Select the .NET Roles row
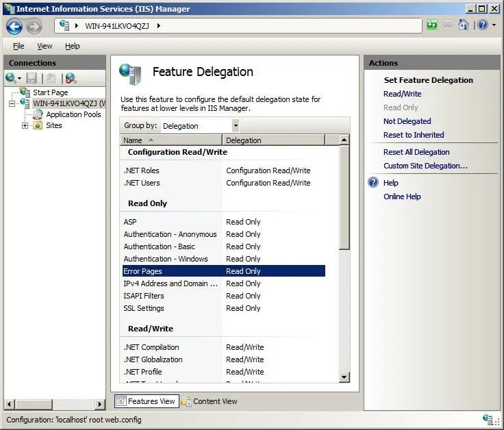 [x=224, y=170]
